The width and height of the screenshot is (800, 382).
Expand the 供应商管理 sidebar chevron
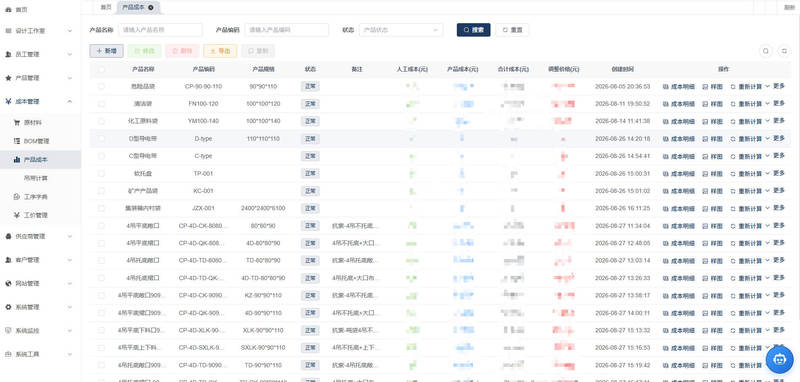pos(70,236)
